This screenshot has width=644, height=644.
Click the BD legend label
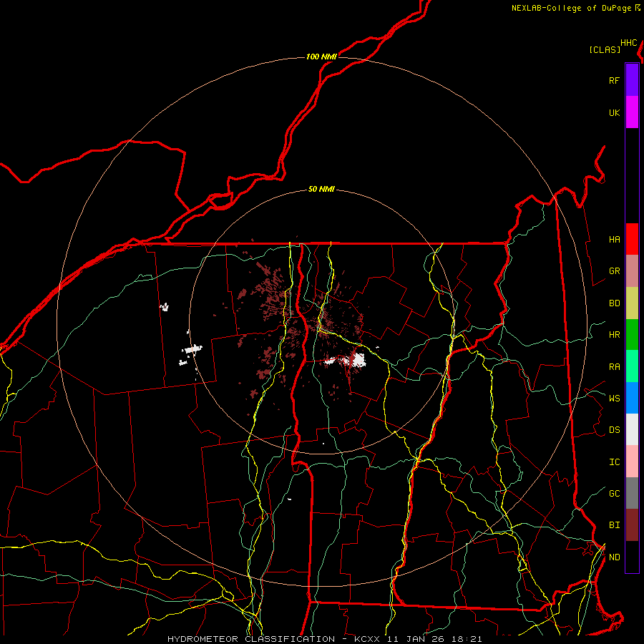[x=614, y=303]
